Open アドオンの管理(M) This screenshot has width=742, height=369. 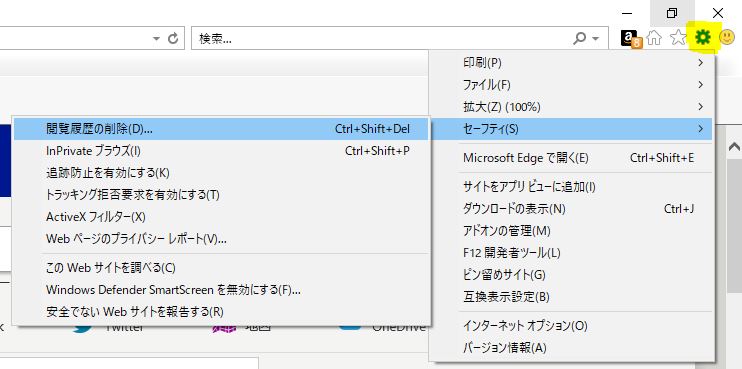click(573, 231)
